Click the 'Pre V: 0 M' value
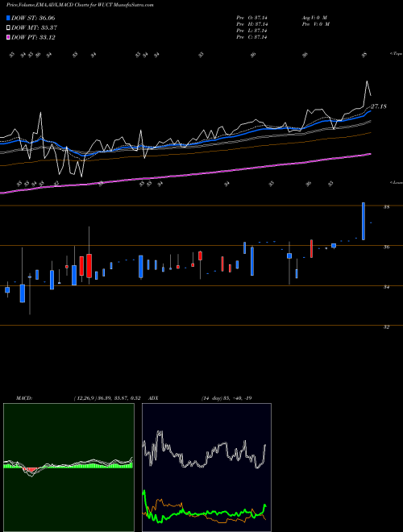 click(317, 24)
